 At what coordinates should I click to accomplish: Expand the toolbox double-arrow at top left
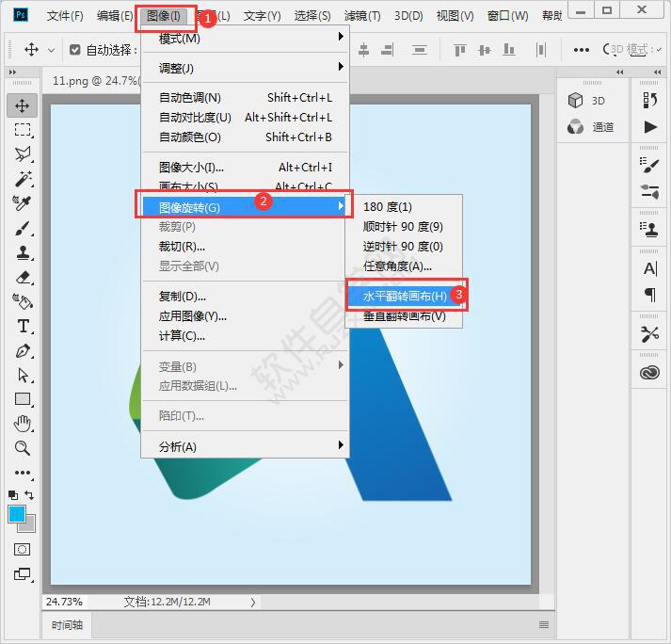(x=12, y=72)
